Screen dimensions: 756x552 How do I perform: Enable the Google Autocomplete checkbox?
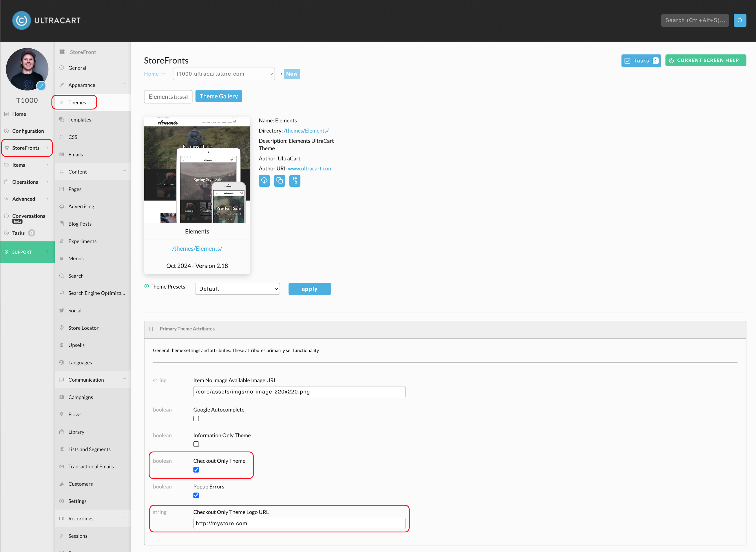coord(196,419)
